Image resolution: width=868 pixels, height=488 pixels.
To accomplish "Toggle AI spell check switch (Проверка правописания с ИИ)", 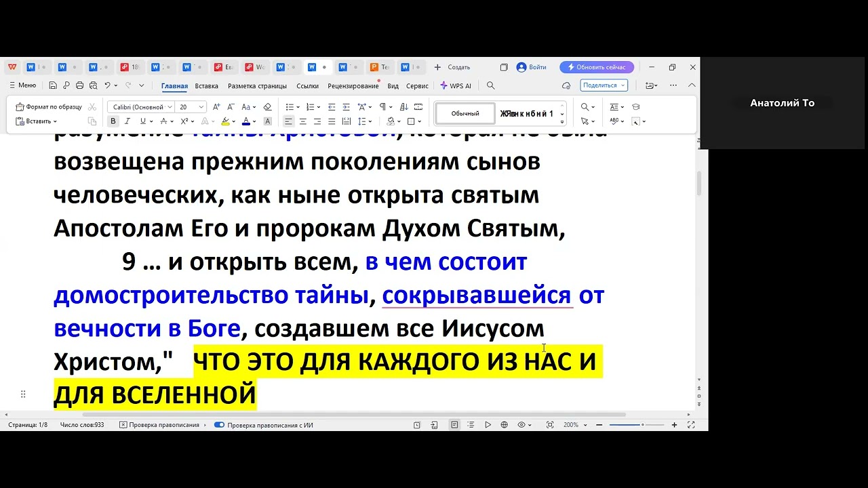I will click(219, 425).
